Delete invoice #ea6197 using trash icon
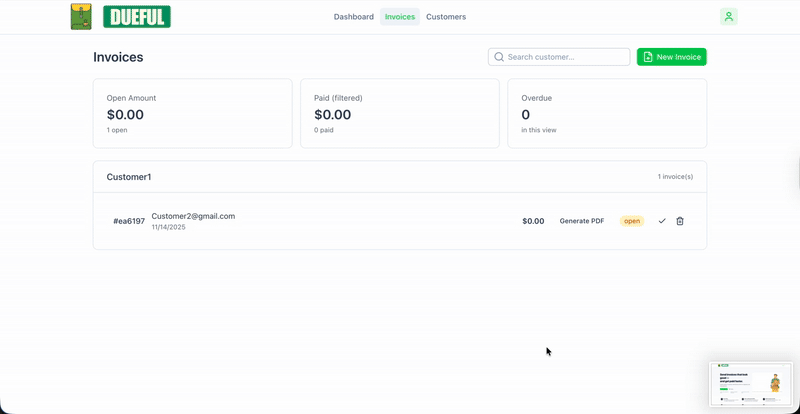The width and height of the screenshot is (800, 414). [x=680, y=221]
